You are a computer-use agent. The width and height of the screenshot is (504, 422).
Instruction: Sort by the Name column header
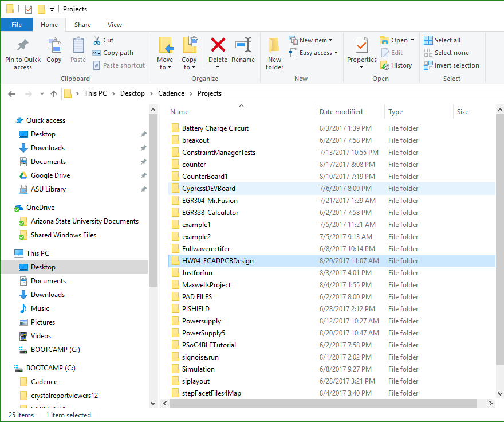click(179, 112)
